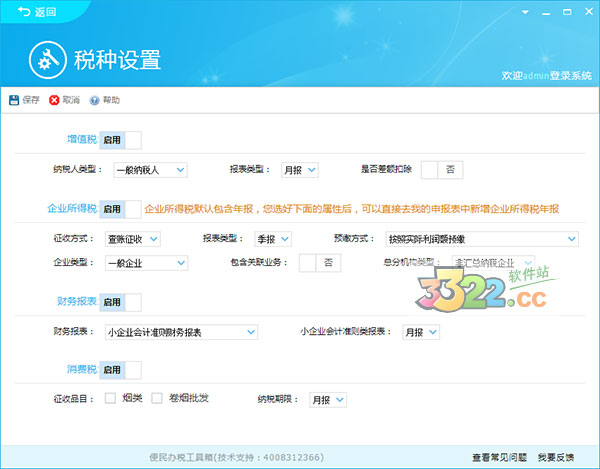The image size is (600, 469).
Task: Click the 保存 toolbar button label
Action: coord(31,100)
